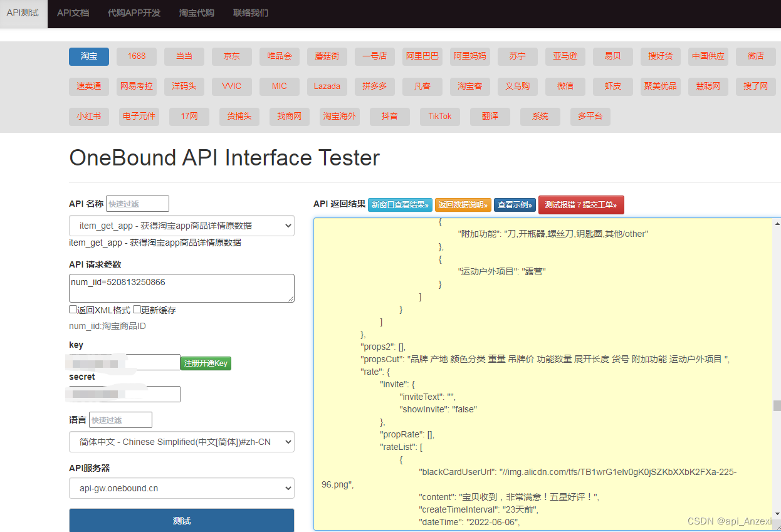Choose the 当当 platform button
781x532 pixels.
[184, 56]
